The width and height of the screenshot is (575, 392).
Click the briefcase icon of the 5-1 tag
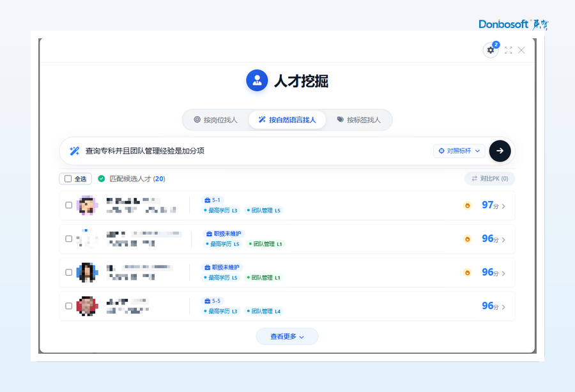tap(207, 200)
